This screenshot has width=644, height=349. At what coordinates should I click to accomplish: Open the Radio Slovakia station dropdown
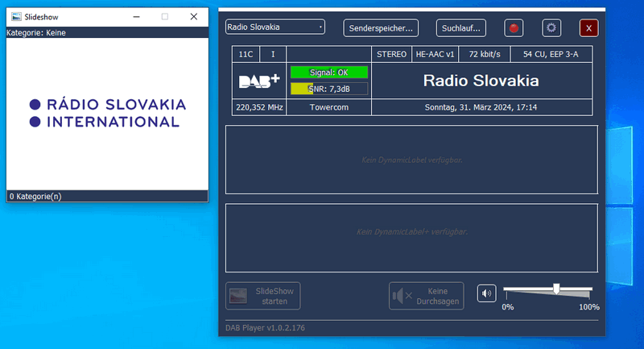275,27
